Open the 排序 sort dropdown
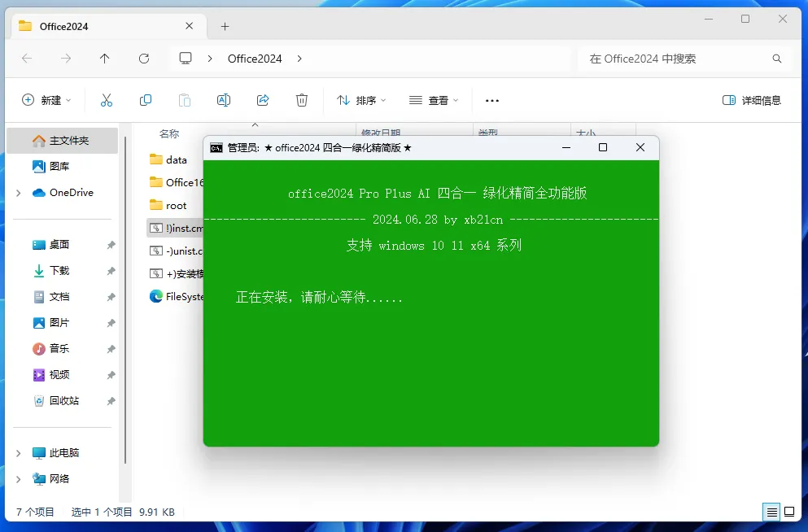 coord(360,100)
